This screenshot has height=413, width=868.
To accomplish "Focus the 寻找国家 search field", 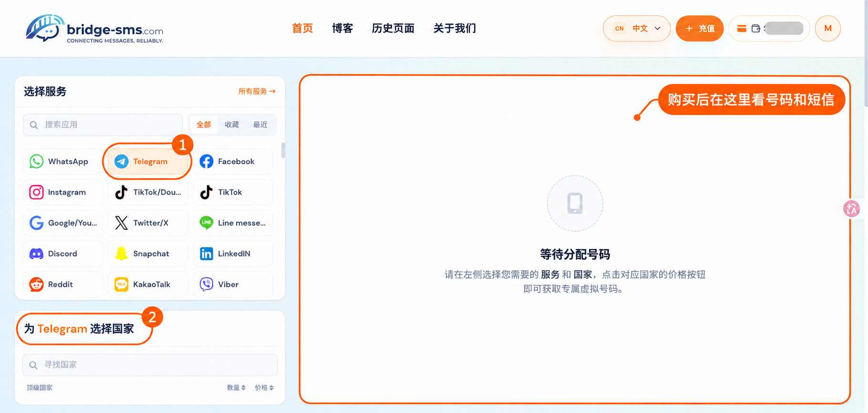I will (x=150, y=365).
